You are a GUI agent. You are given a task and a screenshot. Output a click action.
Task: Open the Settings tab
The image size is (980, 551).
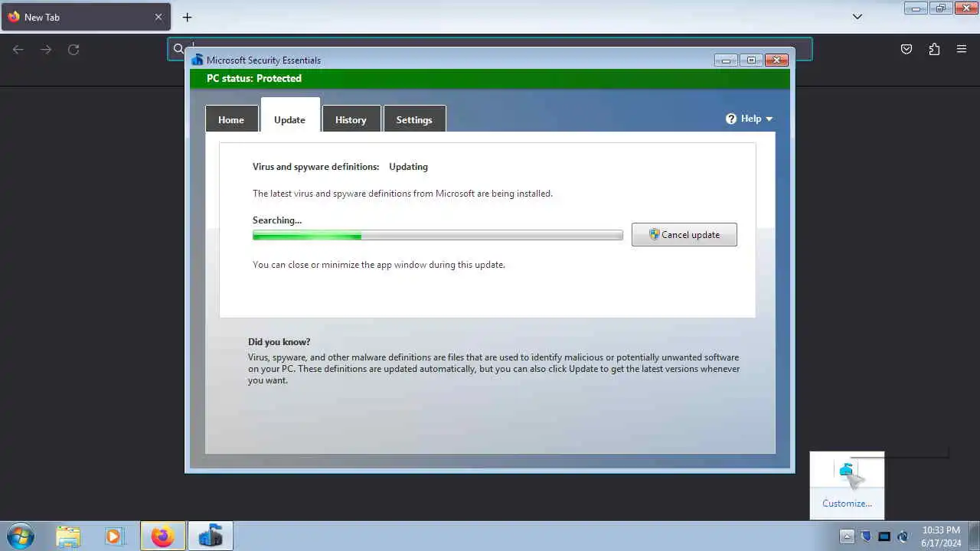414,119
